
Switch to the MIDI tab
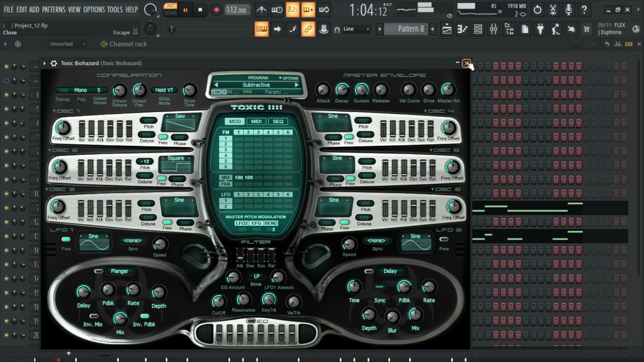click(x=257, y=122)
